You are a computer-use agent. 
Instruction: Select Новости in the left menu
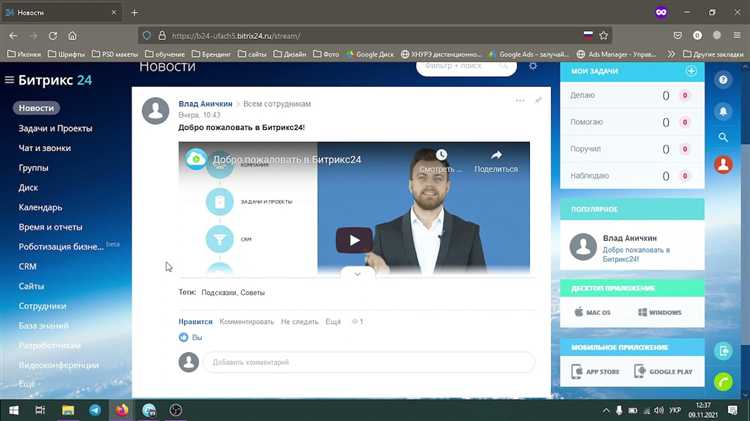(36, 108)
